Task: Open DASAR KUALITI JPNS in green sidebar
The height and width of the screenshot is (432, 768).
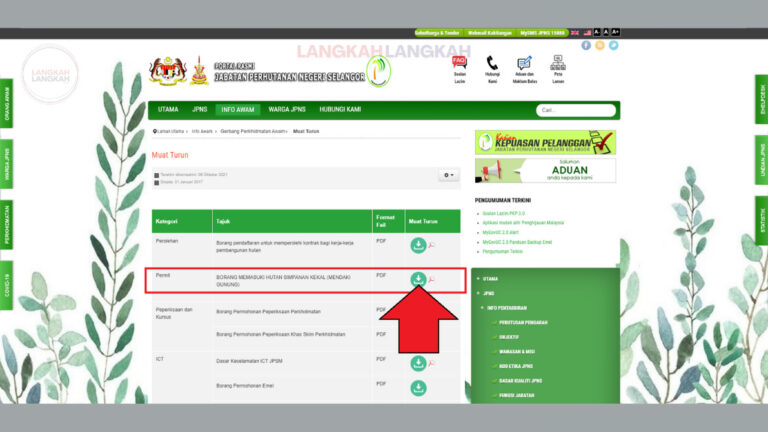Action: tap(520, 381)
